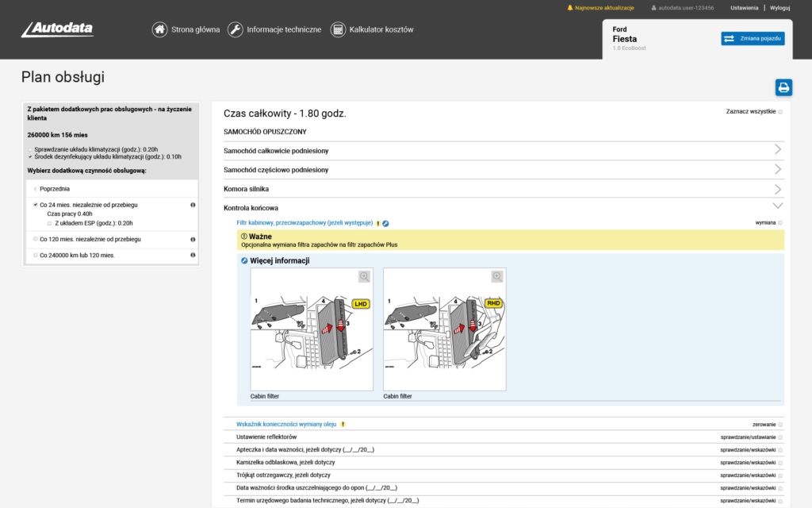Show info for Co 24 mies. service
This screenshot has width=812, height=508.
[x=193, y=205]
